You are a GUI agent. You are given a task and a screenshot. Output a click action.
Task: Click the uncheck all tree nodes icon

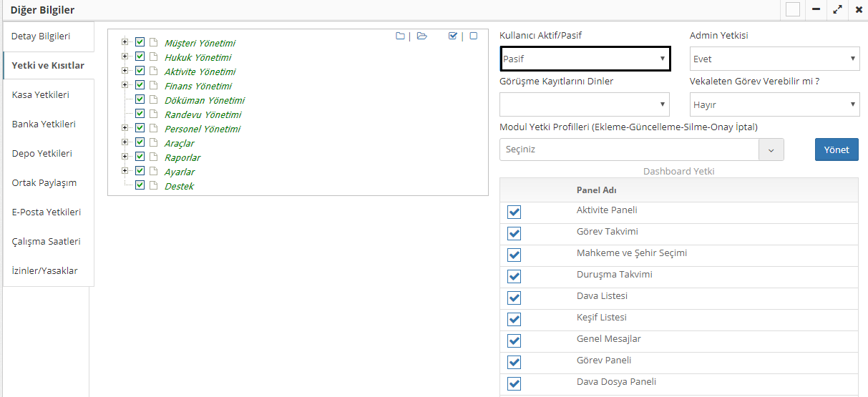[x=474, y=36]
